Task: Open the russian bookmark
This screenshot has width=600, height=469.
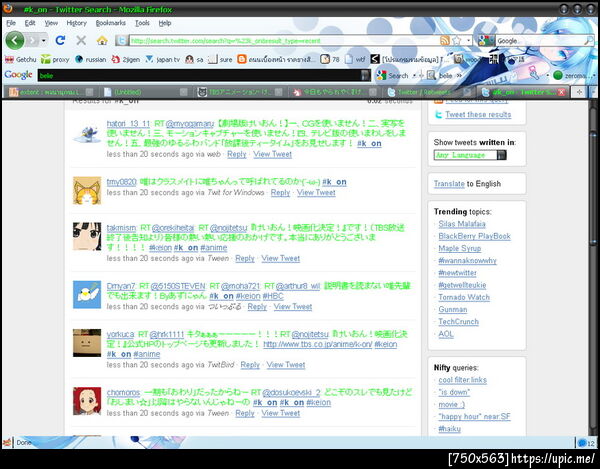Action: click(x=91, y=59)
